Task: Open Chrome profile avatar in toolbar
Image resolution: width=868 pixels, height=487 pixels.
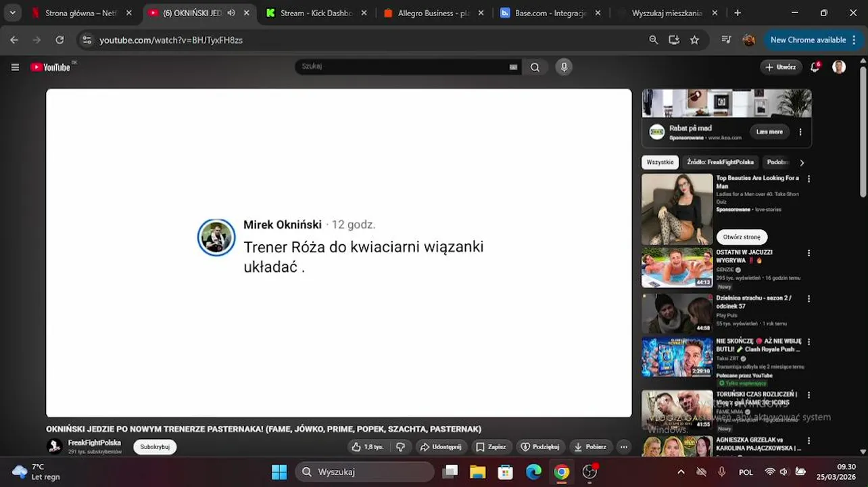Action: (748, 40)
